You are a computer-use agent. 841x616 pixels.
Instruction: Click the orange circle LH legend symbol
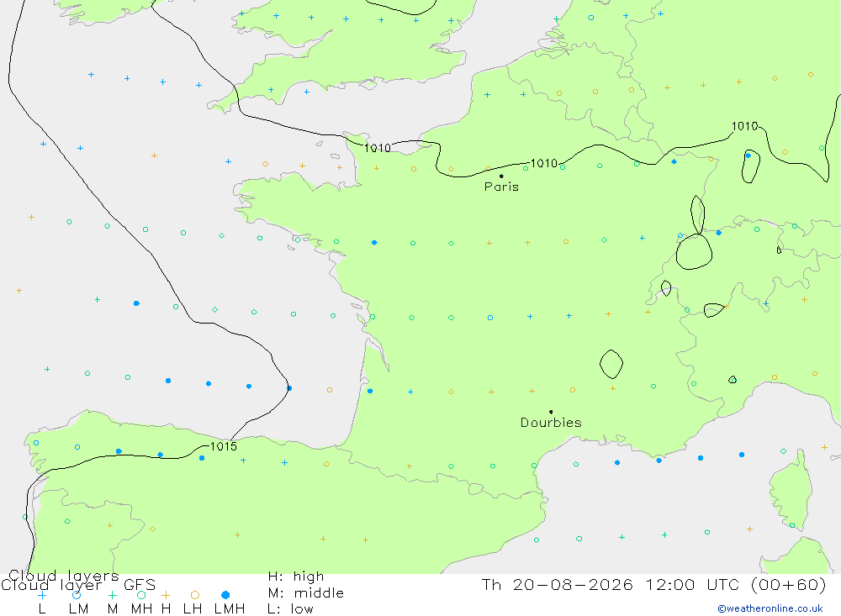pos(195,595)
